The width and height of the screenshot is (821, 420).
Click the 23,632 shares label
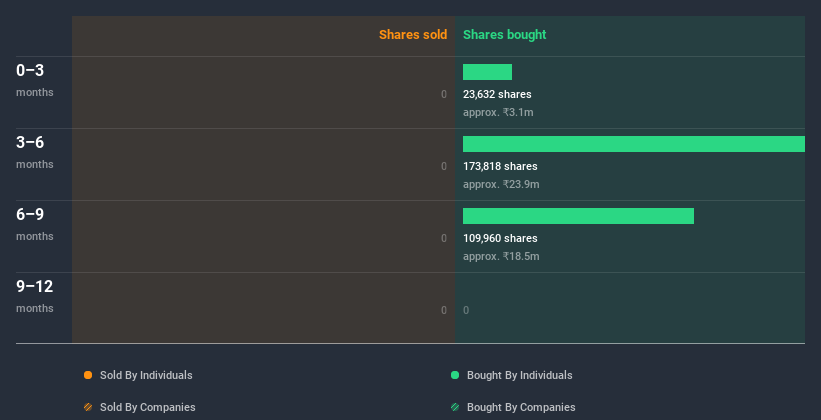click(497, 94)
